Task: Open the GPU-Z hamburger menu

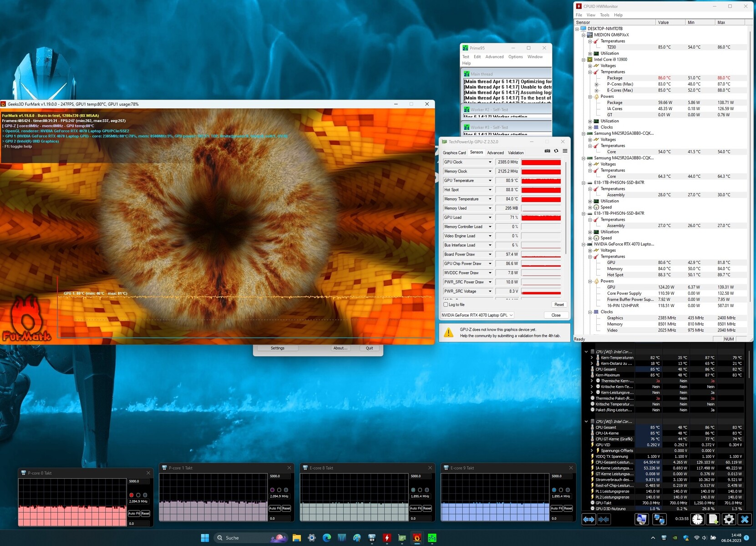Action: coord(565,151)
